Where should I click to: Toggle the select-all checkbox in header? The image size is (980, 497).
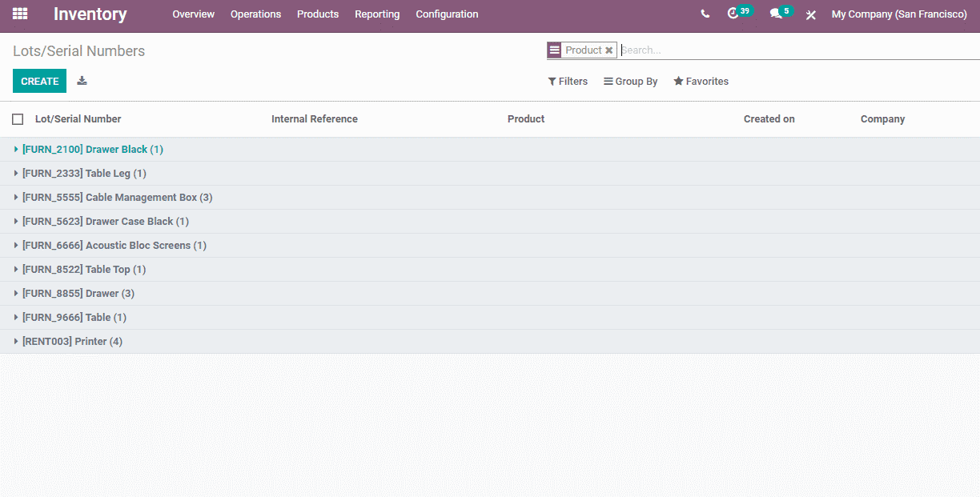coord(18,119)
